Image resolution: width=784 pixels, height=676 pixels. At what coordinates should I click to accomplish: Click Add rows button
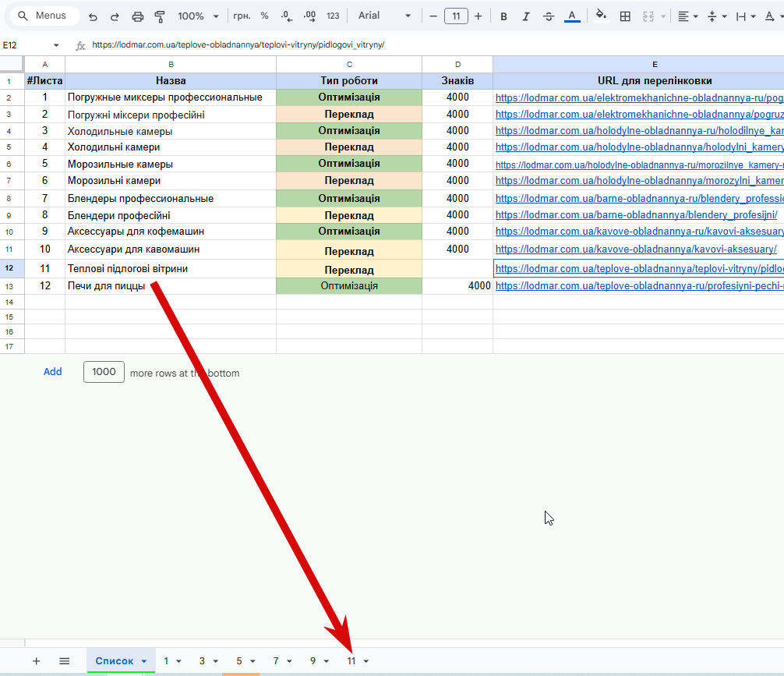(52, 372)
